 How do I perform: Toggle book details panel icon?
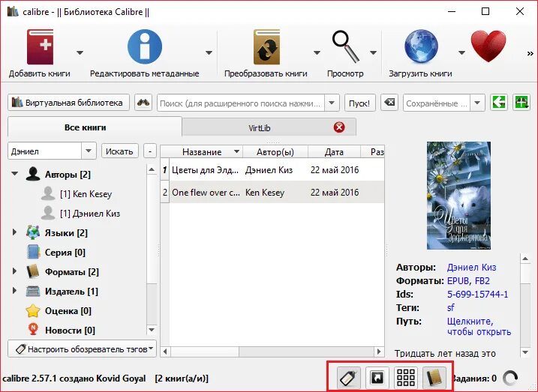coord(434,378)
